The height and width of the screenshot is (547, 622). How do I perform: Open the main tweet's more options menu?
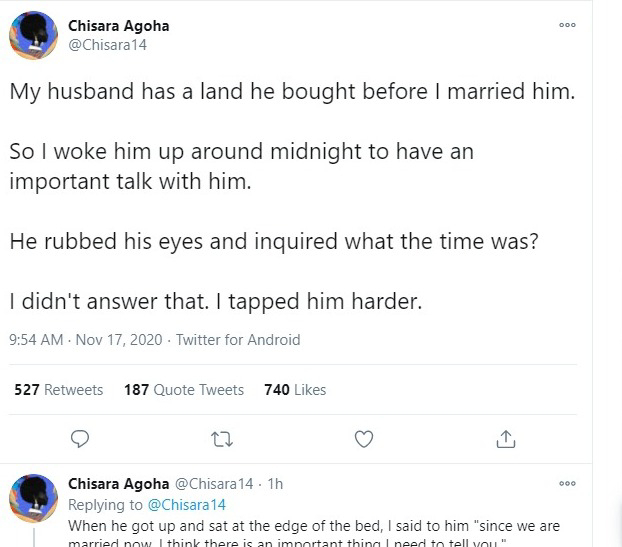click(x=567, y=25)
